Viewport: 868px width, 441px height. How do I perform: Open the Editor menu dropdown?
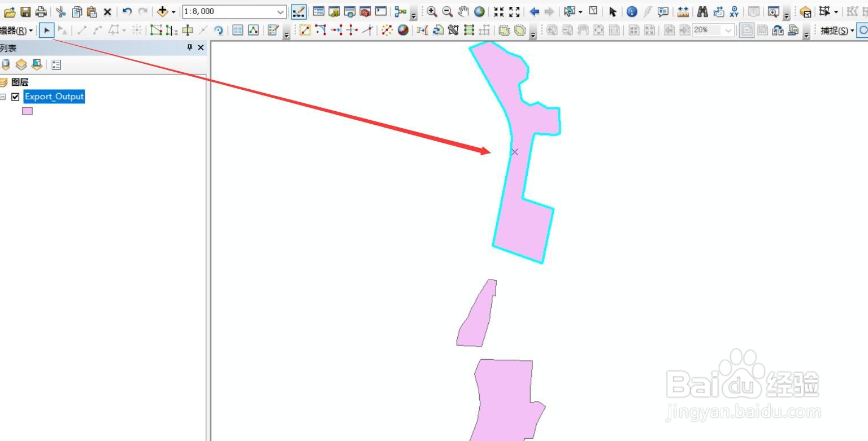[16, 30]
